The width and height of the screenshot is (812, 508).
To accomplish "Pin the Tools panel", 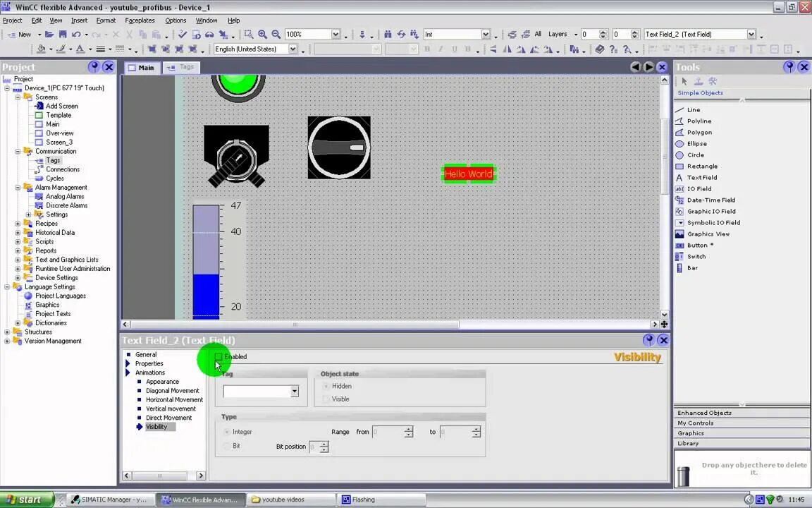I will [789, 67].
